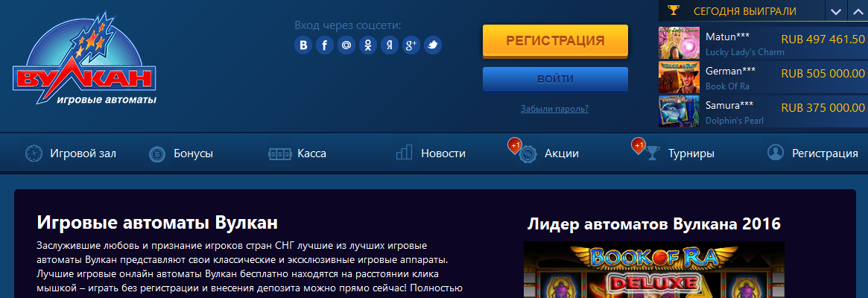This screenshot has height=298, width=868.
Task: Log in with Yandex icon
Action: (x=389, y=45)
